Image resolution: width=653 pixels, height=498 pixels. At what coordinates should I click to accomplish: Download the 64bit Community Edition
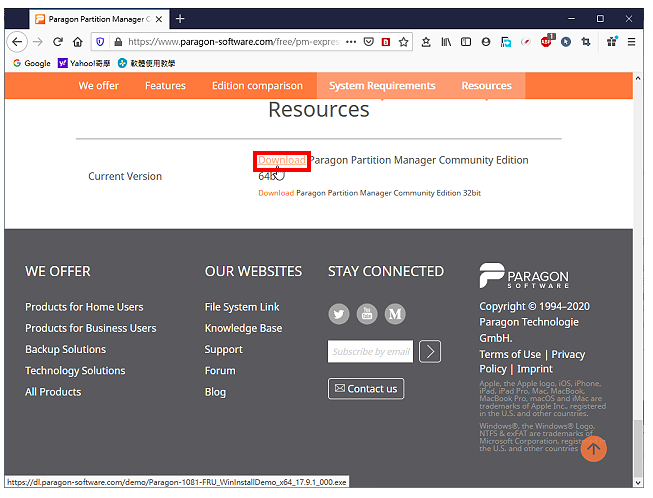pyautogui.click(x=282, y=160)
